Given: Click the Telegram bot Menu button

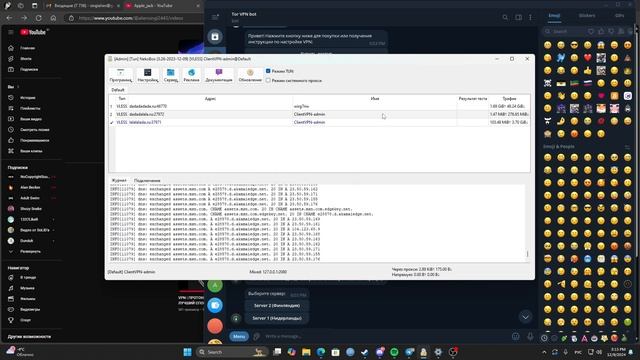Looking at the screenshot, I should coord(239,336).
